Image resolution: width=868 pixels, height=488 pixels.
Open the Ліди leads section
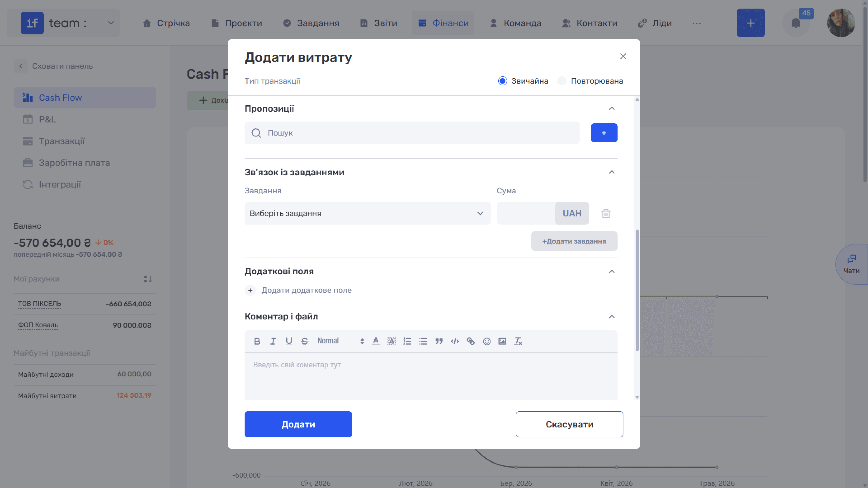(x=655, y=23)
